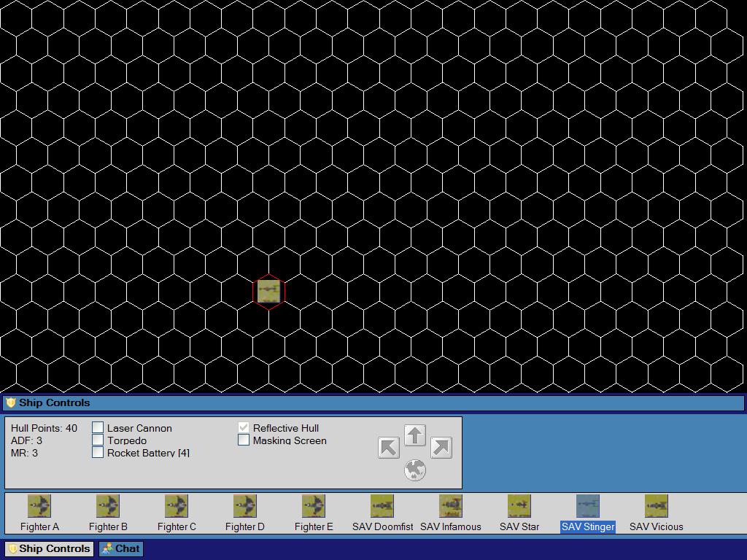Click the SAV Vicious label
This screenshot has width=747, height=560.
point(657,526)
